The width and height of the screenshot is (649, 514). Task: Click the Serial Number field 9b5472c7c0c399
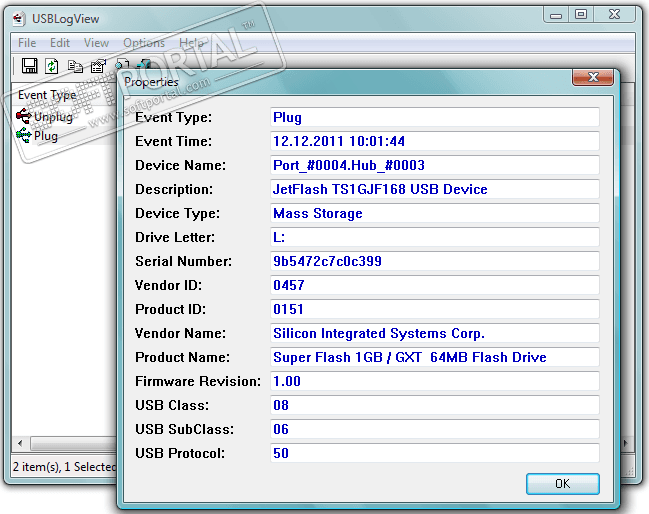click(x=435, y=261)
